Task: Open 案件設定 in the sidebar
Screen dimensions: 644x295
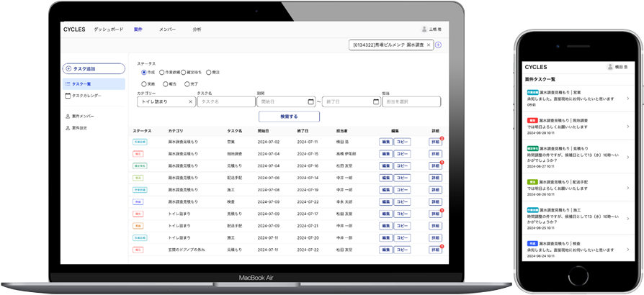Action: point(76,128)
